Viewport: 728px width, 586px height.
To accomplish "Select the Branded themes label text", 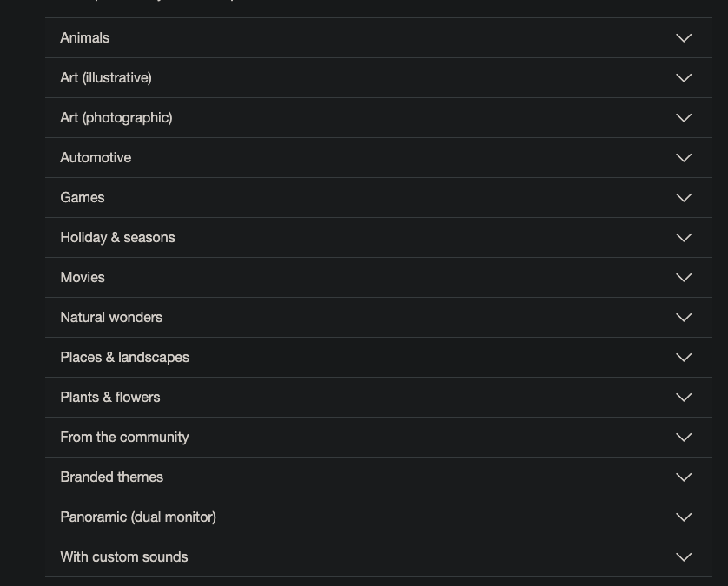I will pos(112,477).
